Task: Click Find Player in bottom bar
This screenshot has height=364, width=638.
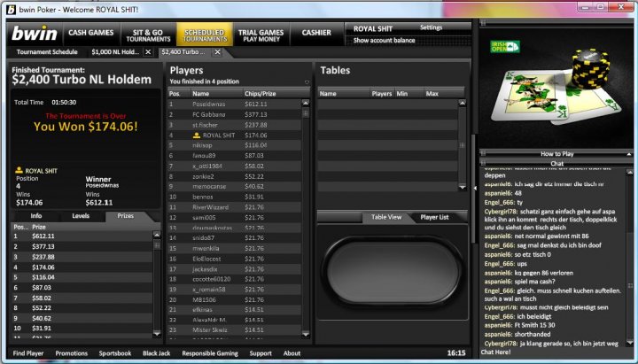Action: 28,353
